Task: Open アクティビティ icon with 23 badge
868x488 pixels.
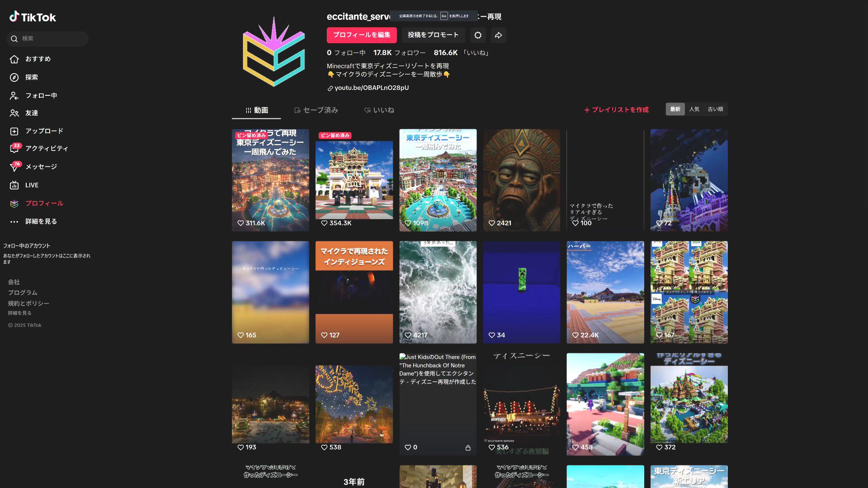Action: pyautogui.click(x=14, y=149)
